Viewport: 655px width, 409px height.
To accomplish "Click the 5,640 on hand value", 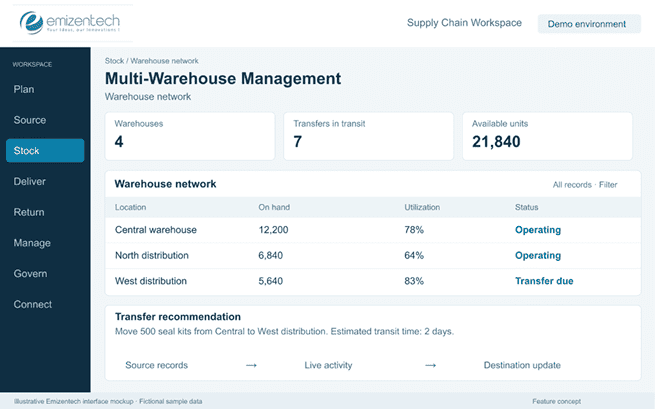I will click(270, 281).
